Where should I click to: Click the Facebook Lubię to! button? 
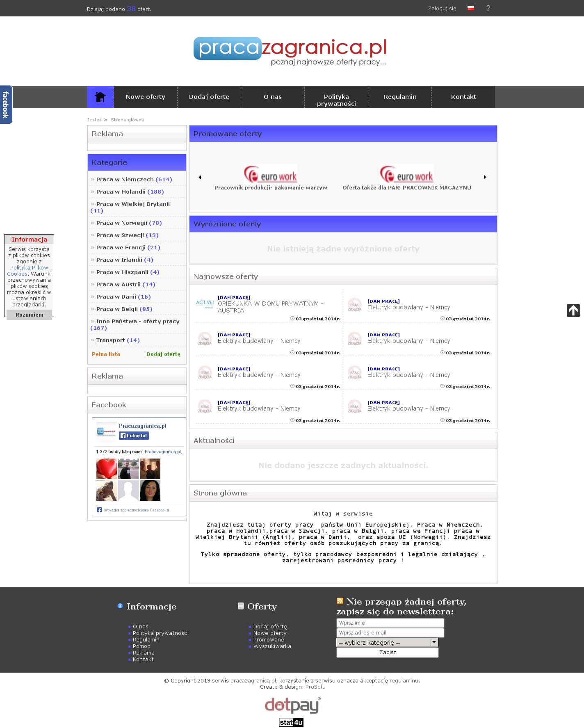coord(134,436)
